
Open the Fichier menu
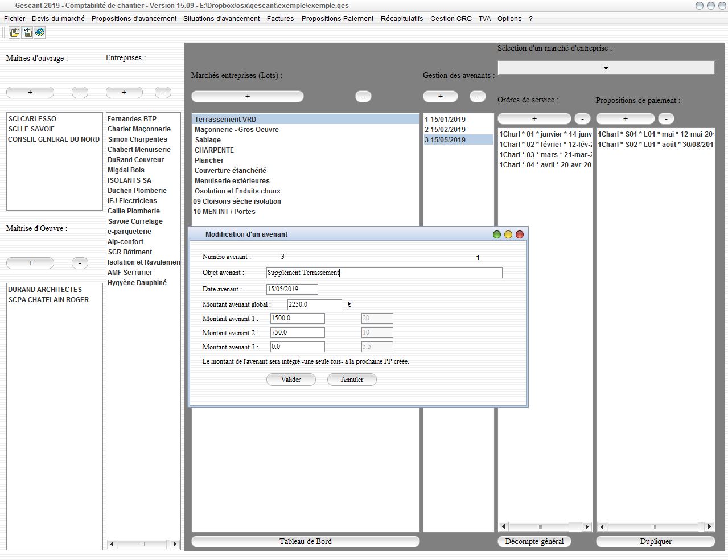15,19
